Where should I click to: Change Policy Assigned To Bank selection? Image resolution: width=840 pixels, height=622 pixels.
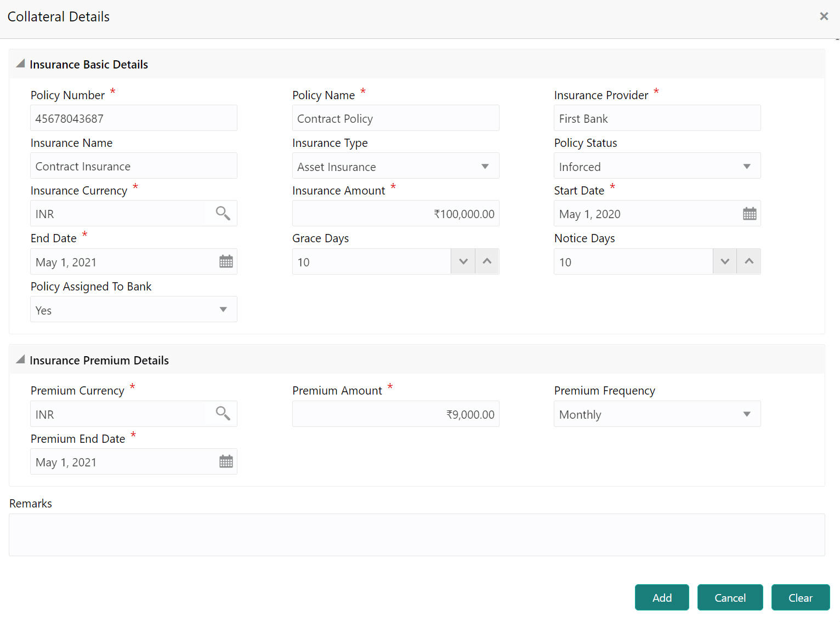pyautogui.click(x=223, y=309)
